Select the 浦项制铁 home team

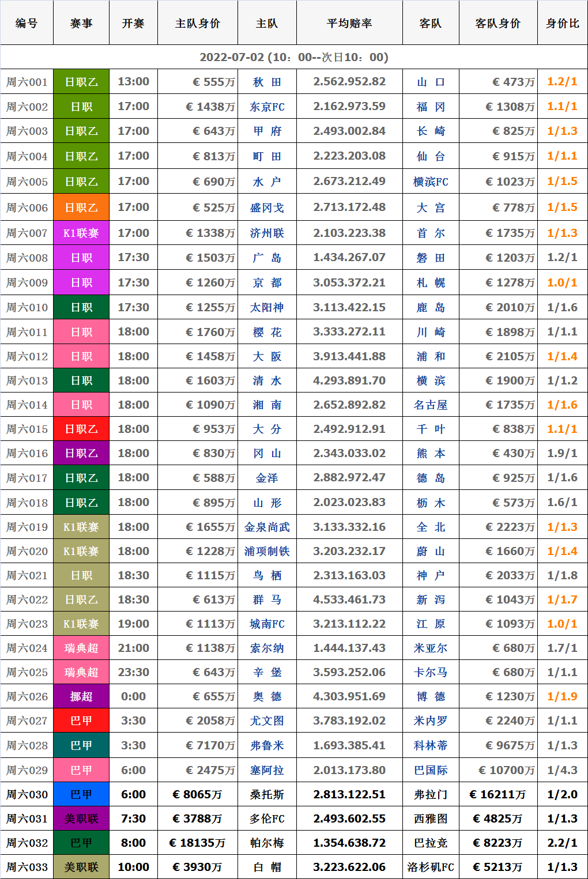pyautogui.click(x=267, y=551)
